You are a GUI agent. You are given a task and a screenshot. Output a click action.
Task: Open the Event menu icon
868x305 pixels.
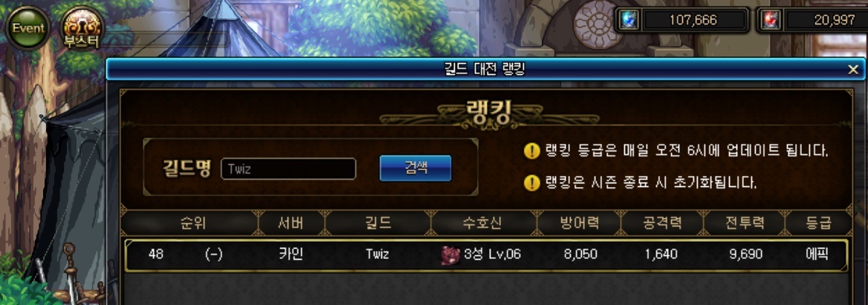pos(27,27)
